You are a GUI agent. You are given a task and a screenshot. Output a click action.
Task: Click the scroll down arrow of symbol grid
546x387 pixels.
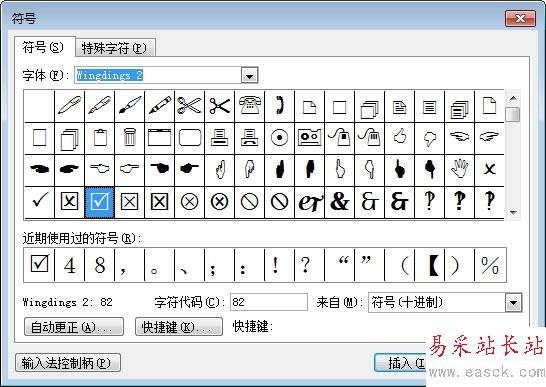point(513,212)
